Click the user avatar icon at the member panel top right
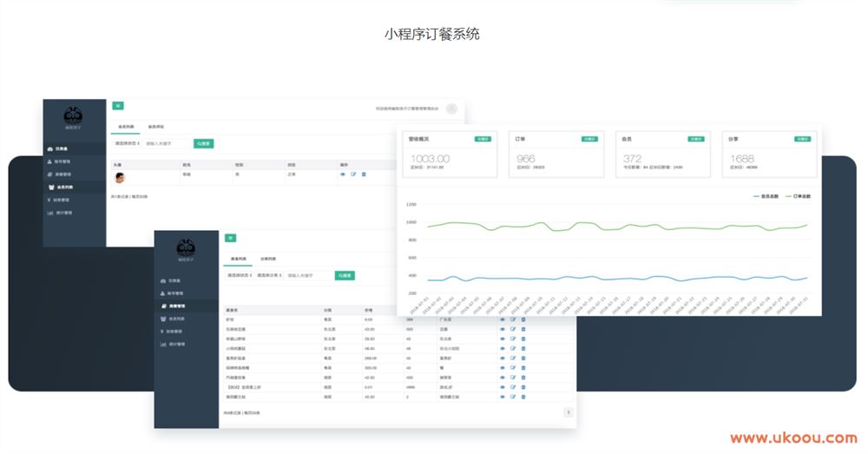This screenshot has height=454, width=868. (451, 109)
